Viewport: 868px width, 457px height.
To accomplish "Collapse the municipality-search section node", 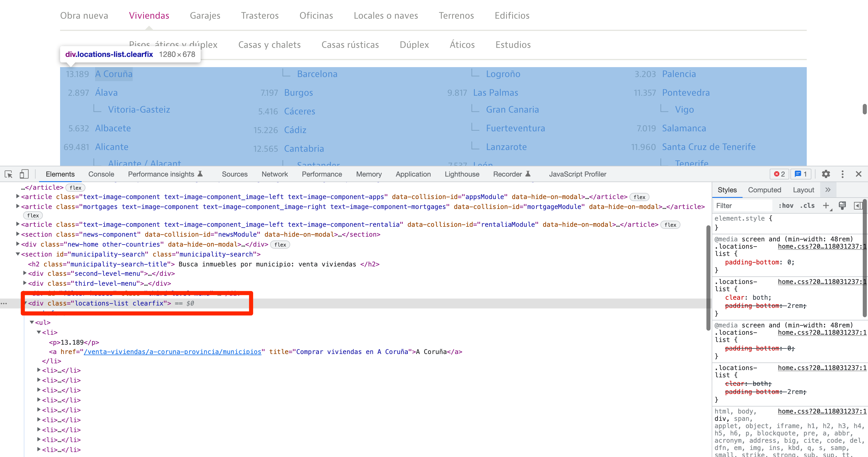I will pos(17,254).
